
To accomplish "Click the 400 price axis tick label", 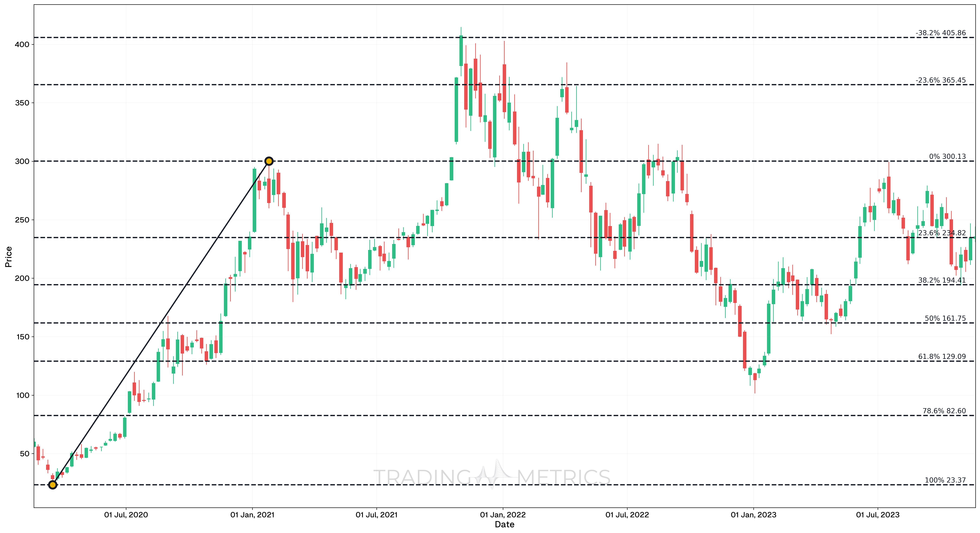I will (x=22, y=44).
